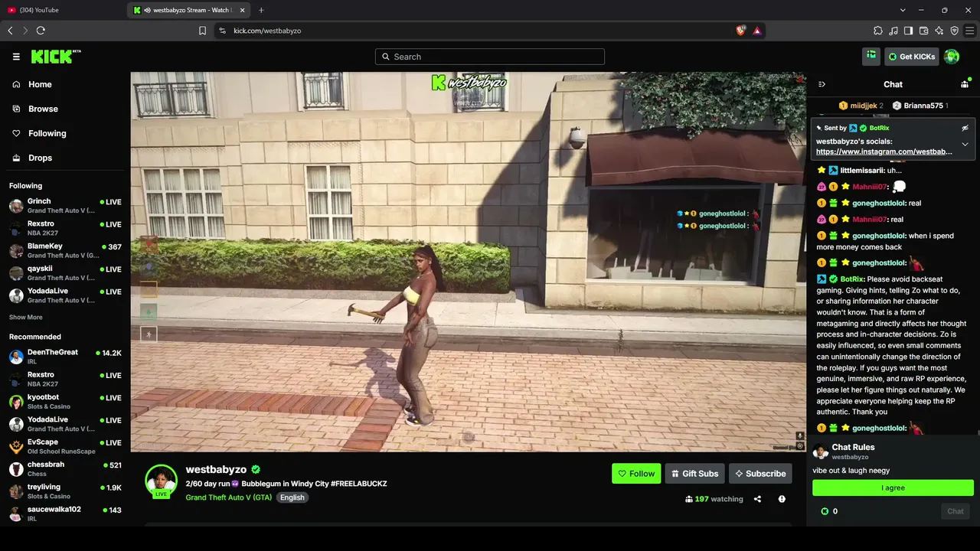Follow the westbabyzo channel

click(636, 474)
